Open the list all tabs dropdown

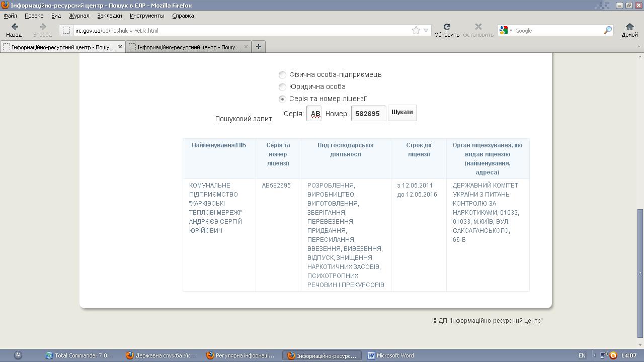click(639, 47)
